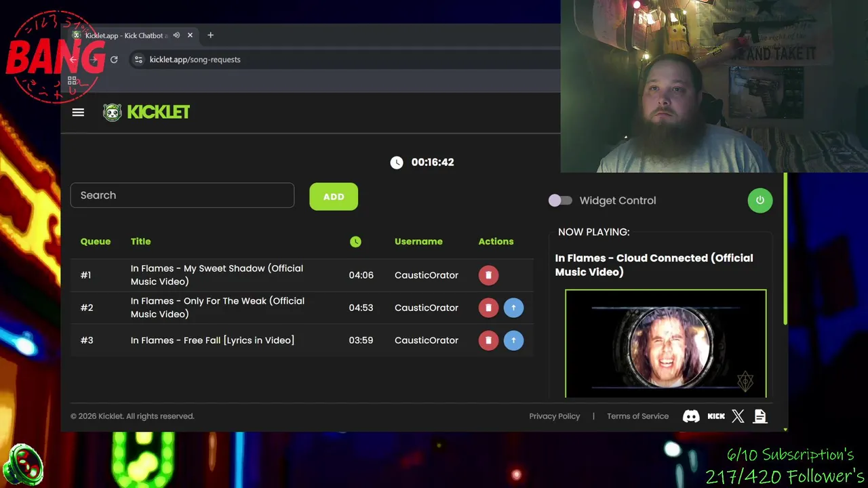Delete My Sweet Shadow from queue
This screenshot has height=488, width=868.
[488, 275]
